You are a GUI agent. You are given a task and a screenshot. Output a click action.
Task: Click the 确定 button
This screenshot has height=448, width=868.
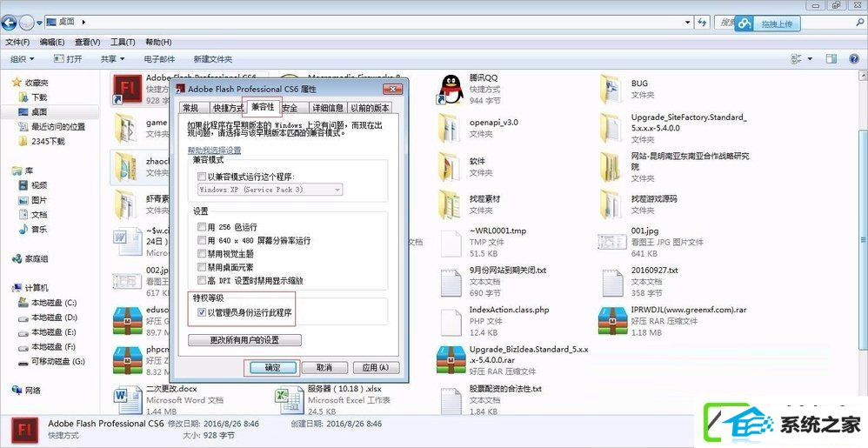pyautogui.click(x=273, y=368)
